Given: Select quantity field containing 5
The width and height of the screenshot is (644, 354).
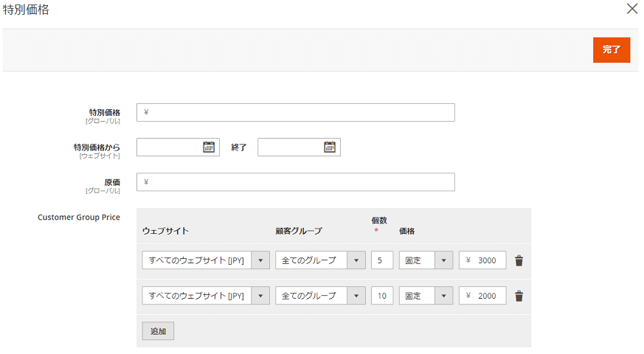Looking at the screenshot, I should coord(381,260).
